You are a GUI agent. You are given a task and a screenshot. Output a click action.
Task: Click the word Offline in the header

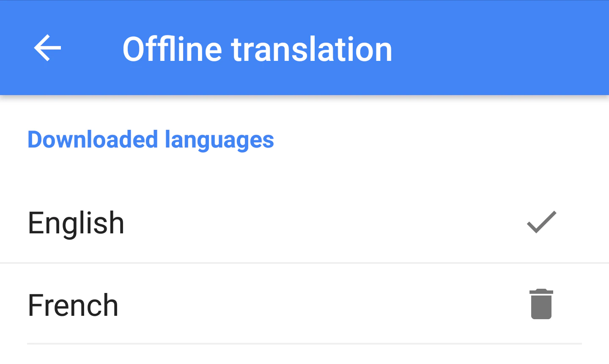[x=172, y=49]
